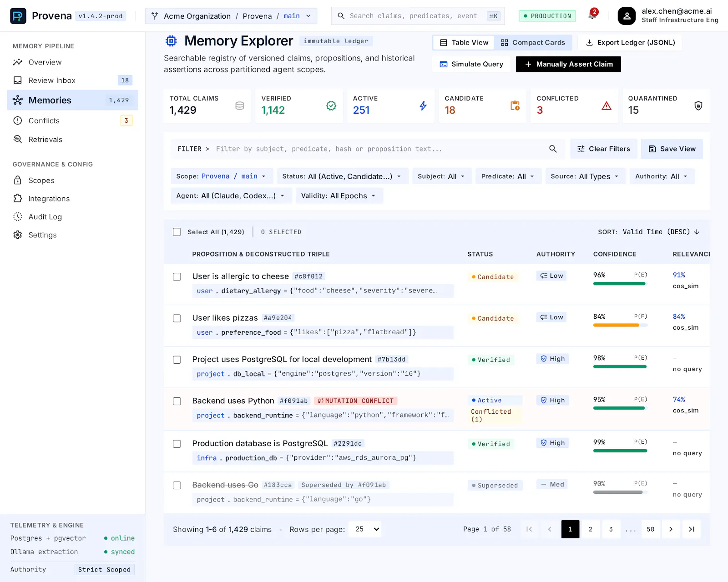This screenshot has height=582, width=728.
Task: Click the branch icon beside Acme Organization
Action: coord(155,16)
